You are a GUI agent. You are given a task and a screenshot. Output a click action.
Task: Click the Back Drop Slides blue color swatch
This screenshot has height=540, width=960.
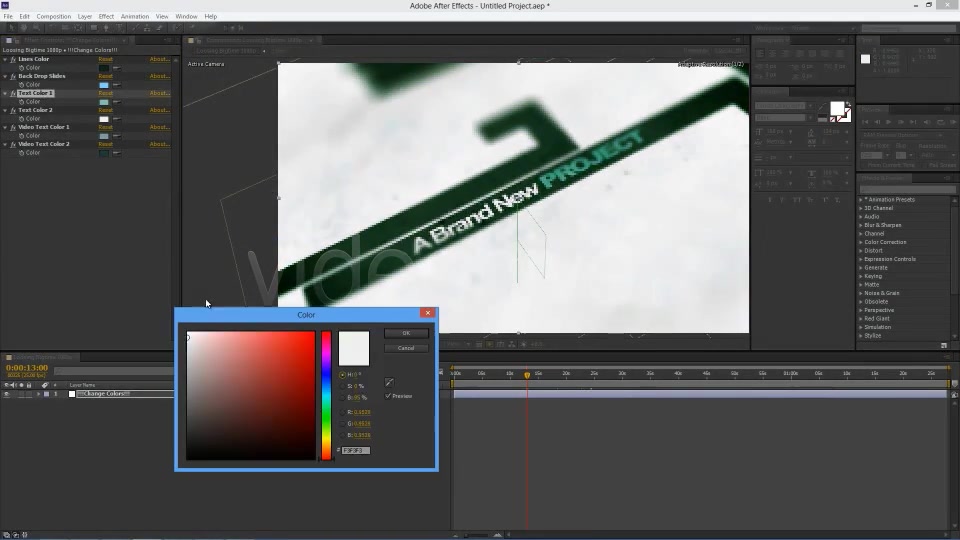click(104, 85)
